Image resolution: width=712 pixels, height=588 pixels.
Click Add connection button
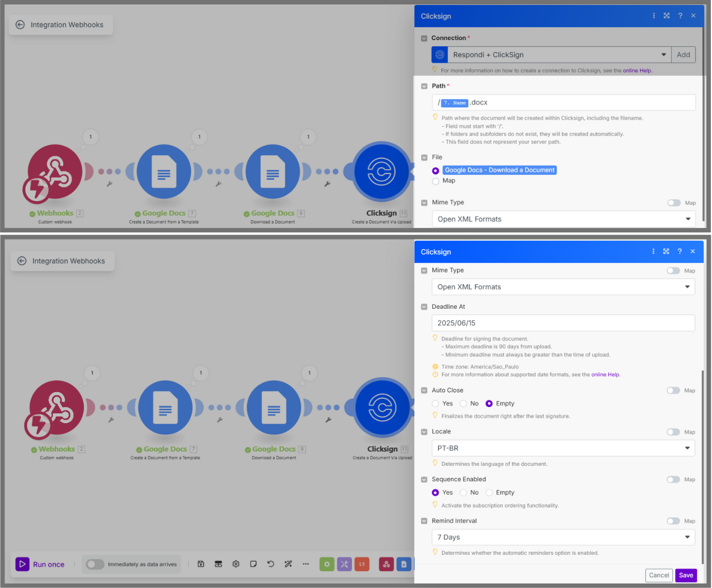click(x=683, y=54)
